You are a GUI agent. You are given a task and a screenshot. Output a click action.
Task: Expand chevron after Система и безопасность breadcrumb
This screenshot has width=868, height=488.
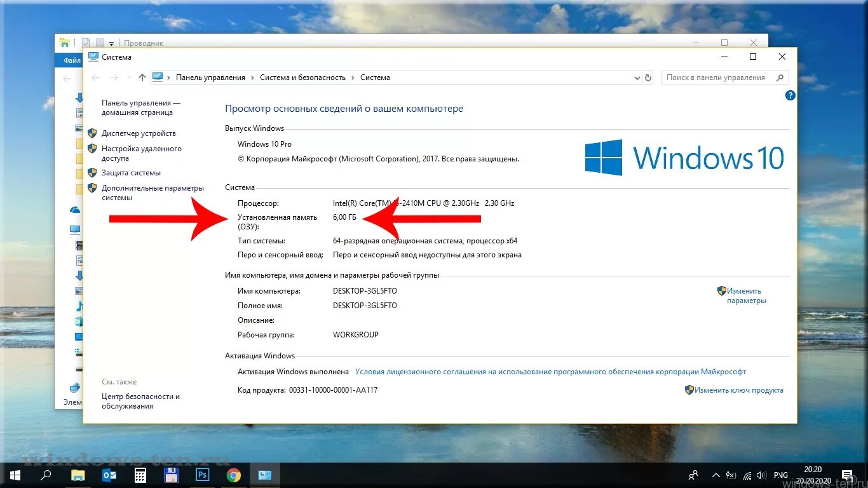353,78
